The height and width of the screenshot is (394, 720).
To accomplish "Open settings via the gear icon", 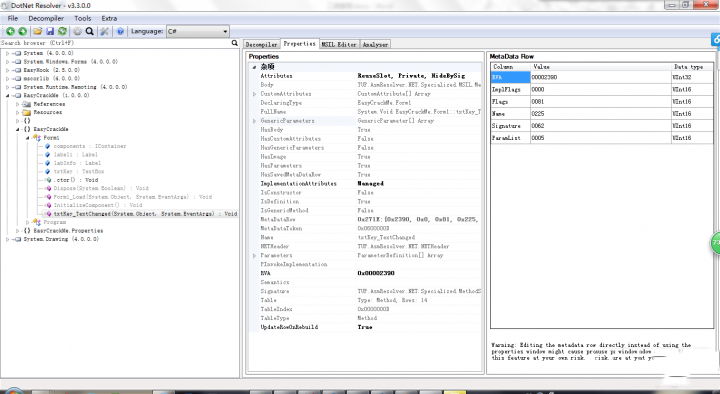I will click(x=78, y=31).
